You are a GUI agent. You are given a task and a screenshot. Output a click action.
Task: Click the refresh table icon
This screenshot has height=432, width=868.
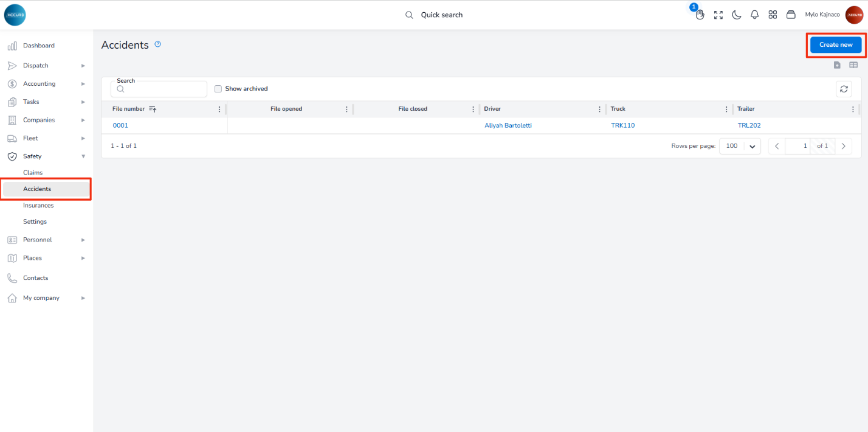click(x=844, y=89)
